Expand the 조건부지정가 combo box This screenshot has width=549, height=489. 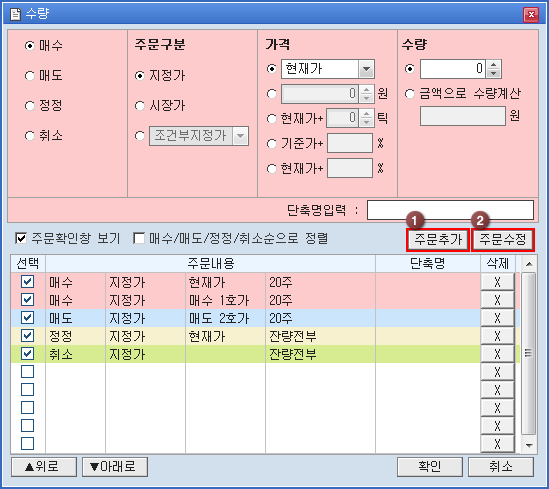tap(240, 136)
